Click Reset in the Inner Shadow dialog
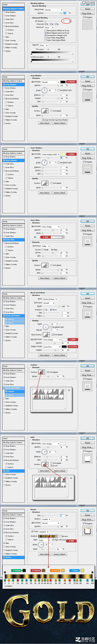This screenshot has height=644, width=97. 87,153
